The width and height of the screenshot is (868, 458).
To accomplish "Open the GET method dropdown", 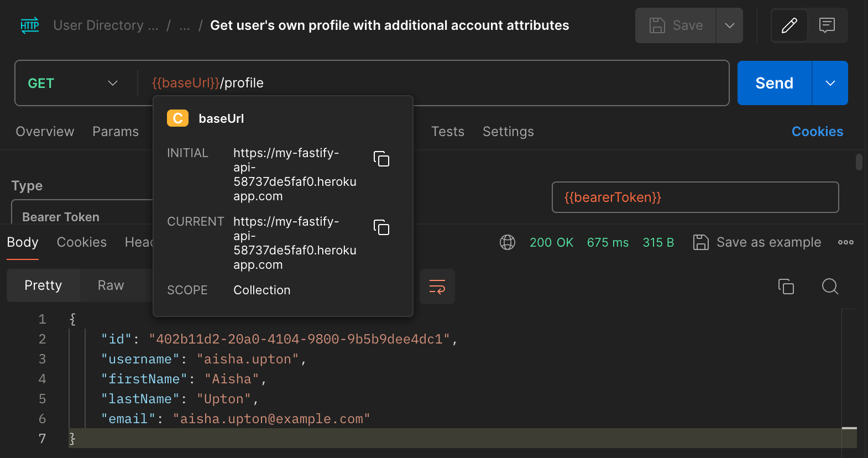I will point(74,83).
